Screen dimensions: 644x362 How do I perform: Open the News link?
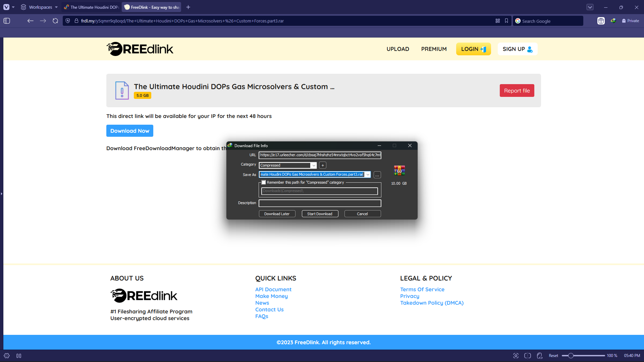pos(262,303)
